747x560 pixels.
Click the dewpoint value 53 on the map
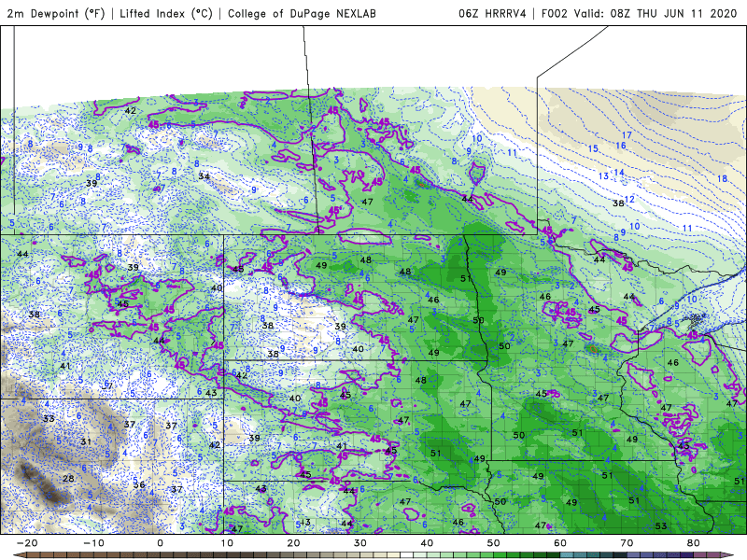point(661,526)
